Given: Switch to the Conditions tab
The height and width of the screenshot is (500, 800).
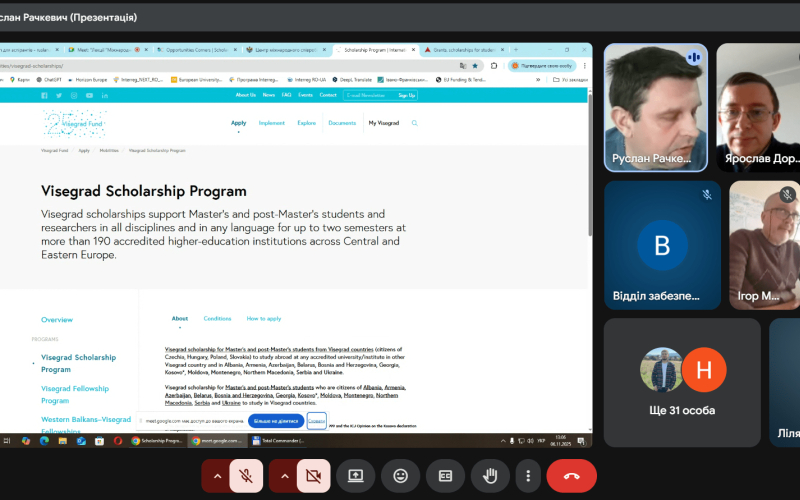Looking at the screenshot, I should (217, 318).
